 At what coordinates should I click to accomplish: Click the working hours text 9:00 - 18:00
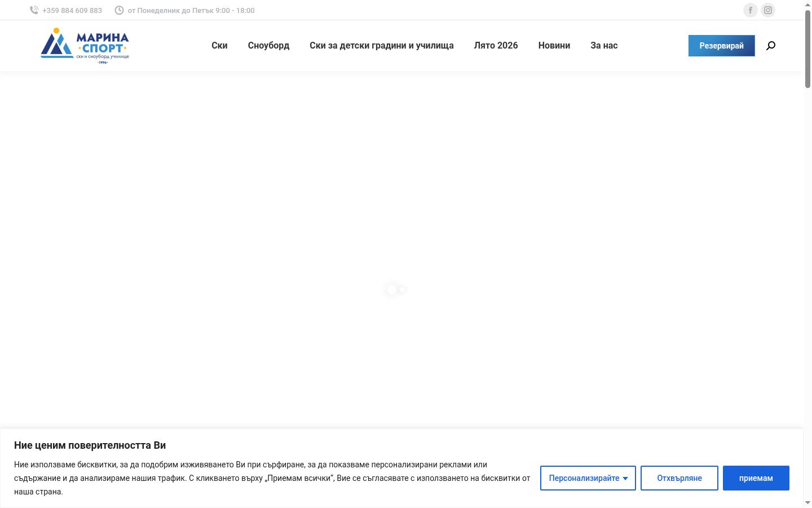(x=235, y=10)
